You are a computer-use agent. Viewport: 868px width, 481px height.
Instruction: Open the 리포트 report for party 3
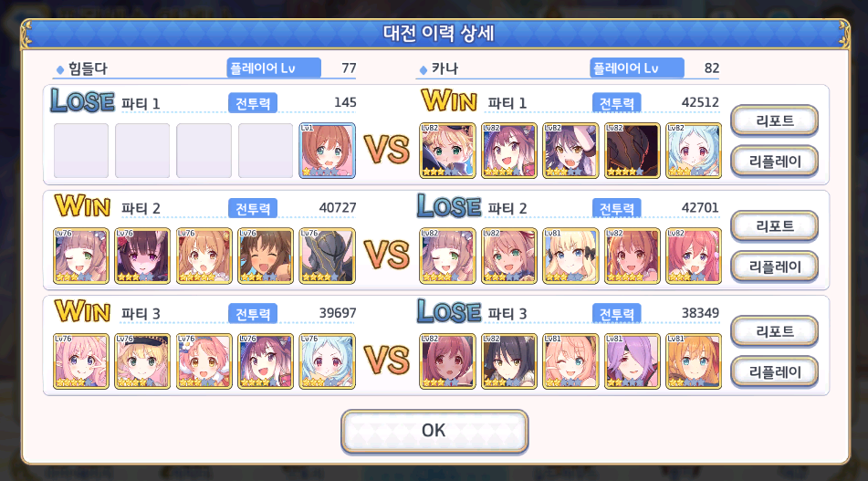pos(774,330)
